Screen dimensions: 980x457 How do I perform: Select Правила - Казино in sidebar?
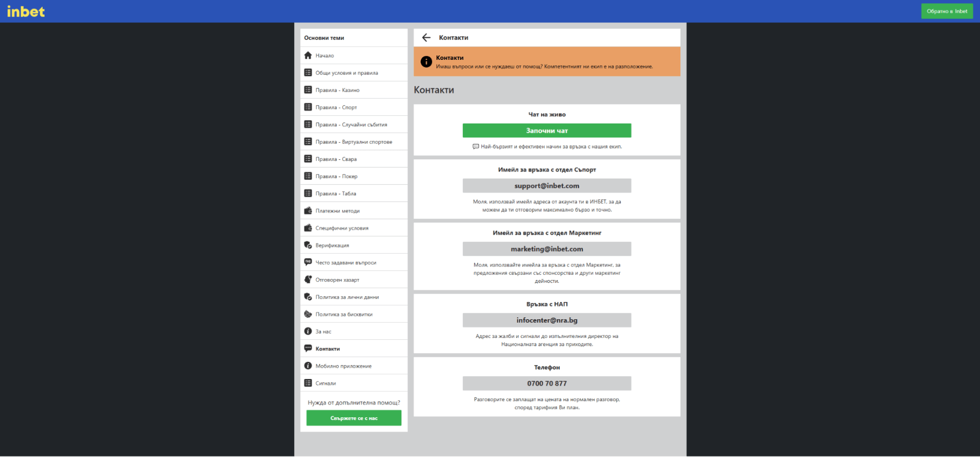tap(354, 90)
